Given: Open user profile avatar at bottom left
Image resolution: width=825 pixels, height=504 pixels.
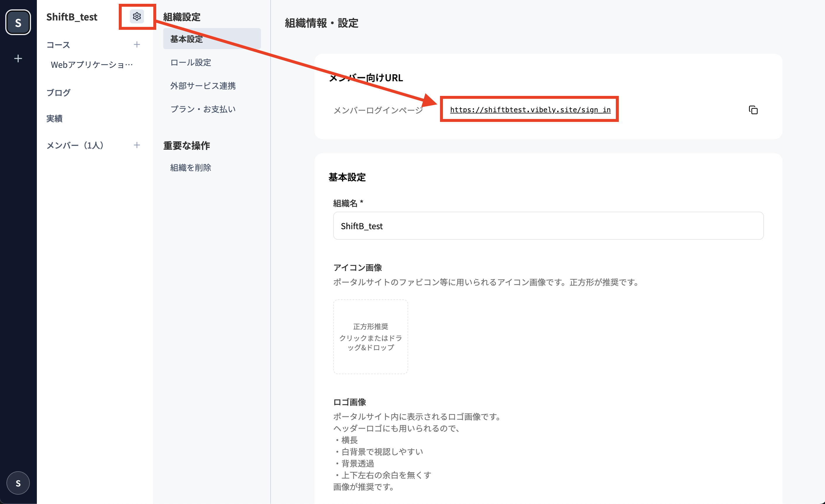Looking at the screenshot, I should 18,483.
